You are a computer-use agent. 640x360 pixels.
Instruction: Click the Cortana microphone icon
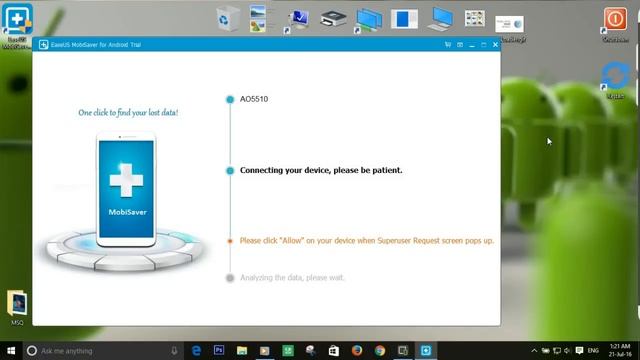174,351
